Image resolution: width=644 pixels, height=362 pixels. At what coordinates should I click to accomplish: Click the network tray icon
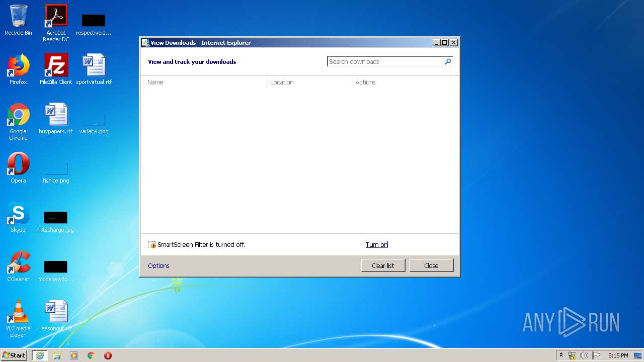point(572,355)
